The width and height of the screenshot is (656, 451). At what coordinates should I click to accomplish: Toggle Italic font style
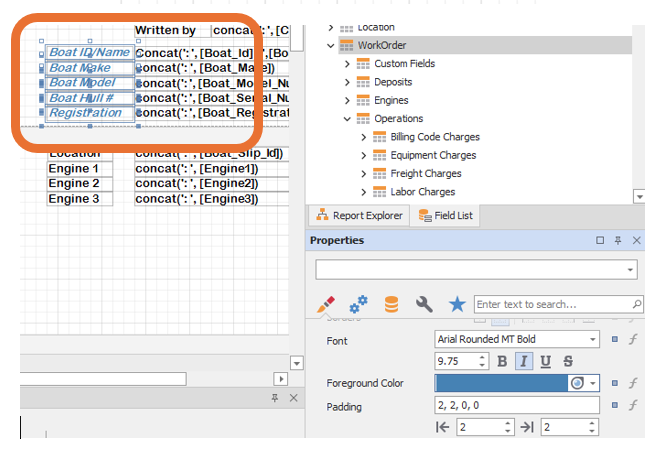coord(524,361)
